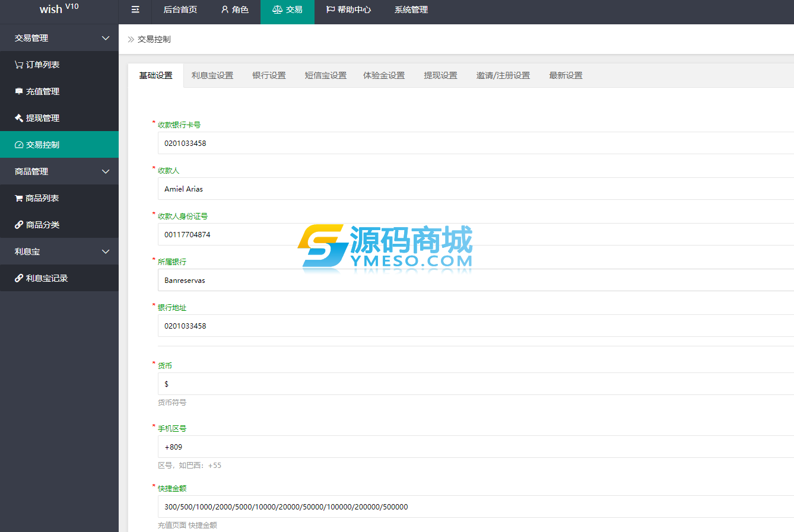Open 提现管理 in sidebar
Viewport: 794px width, 532px height.
[59, 118]
